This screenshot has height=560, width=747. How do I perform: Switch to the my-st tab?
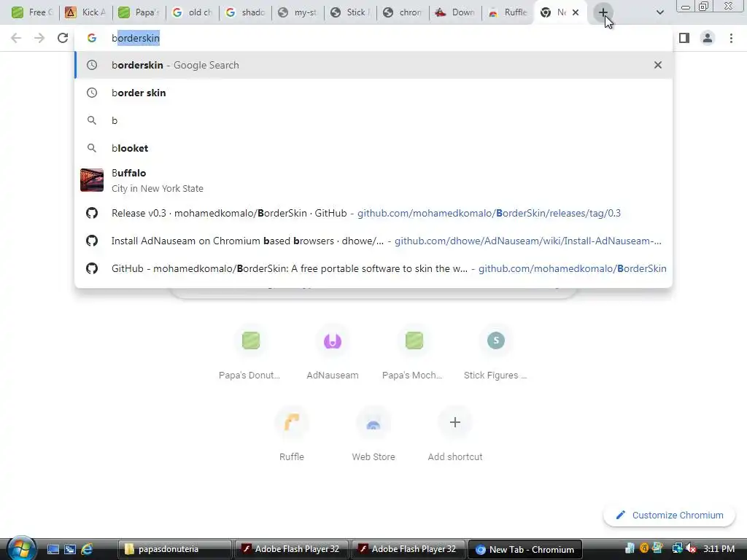pos(298,12)
